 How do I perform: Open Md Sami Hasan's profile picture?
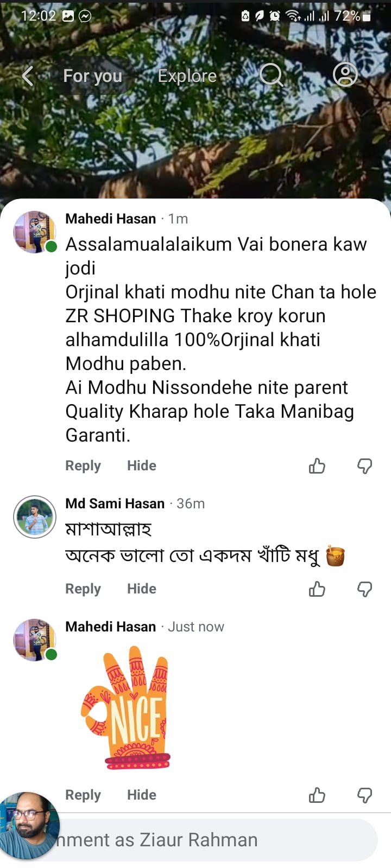[x=35, y=517]
